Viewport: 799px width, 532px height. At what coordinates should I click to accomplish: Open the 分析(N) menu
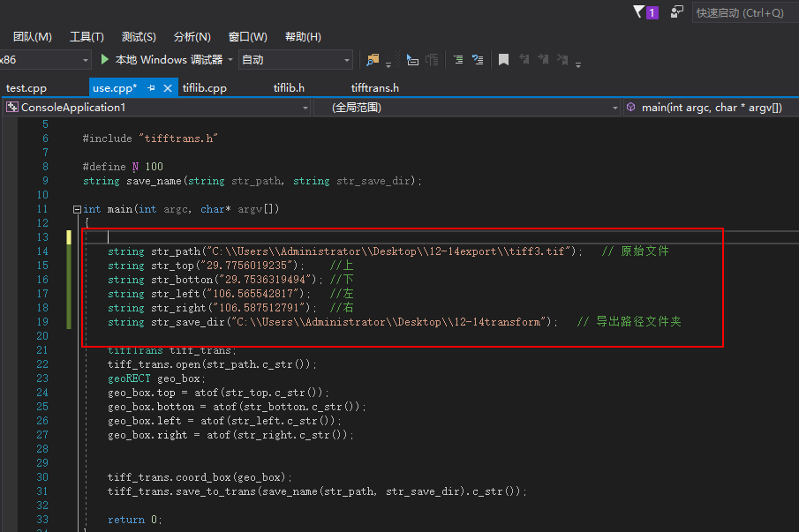pyautogui.click(x=192, y=37)
